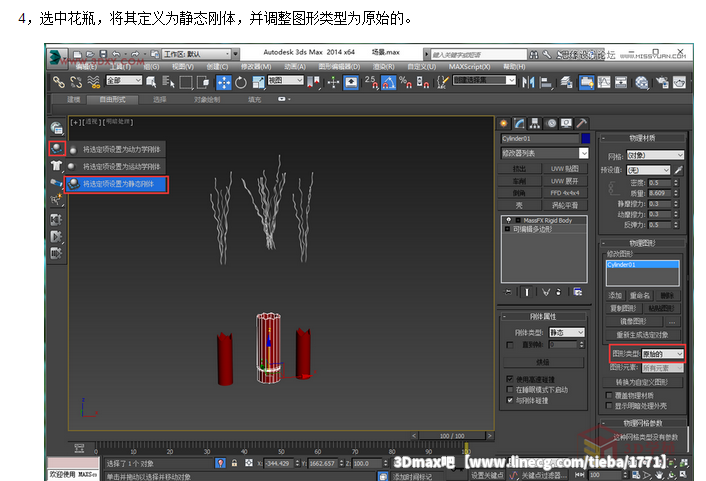Select the Select and Rotate tool
This screenshot has height=481, width=706.
coord(241,82)
